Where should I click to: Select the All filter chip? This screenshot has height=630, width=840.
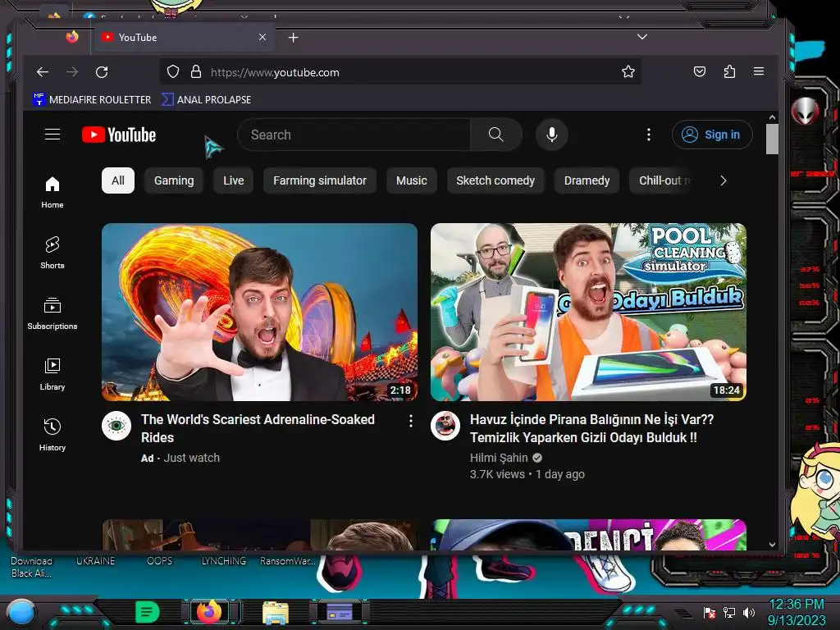click(x=118, y=180)
